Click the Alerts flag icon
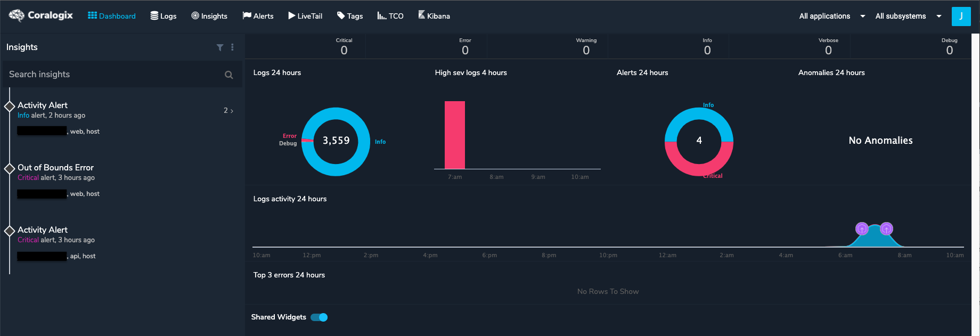Viewport: 980px width, 336px height. [x=247, y=15]
